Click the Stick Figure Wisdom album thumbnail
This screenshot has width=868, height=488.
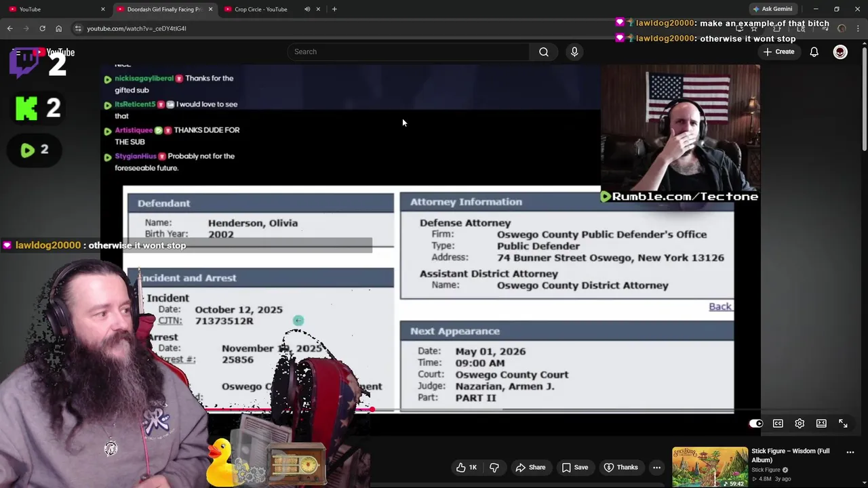click(x=710, y=467)
